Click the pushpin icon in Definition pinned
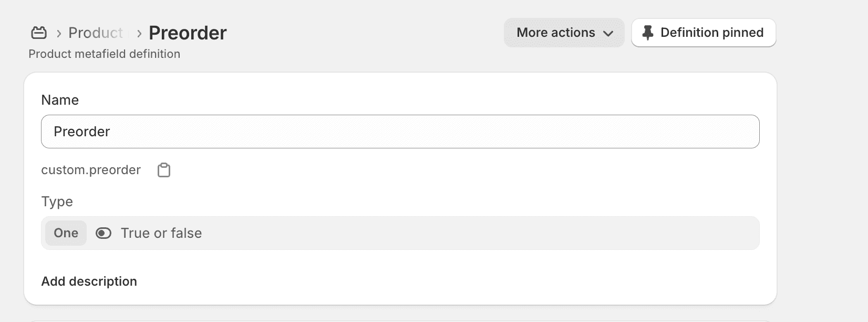Viewport: 868px width, 322px height. pos(648,33)
